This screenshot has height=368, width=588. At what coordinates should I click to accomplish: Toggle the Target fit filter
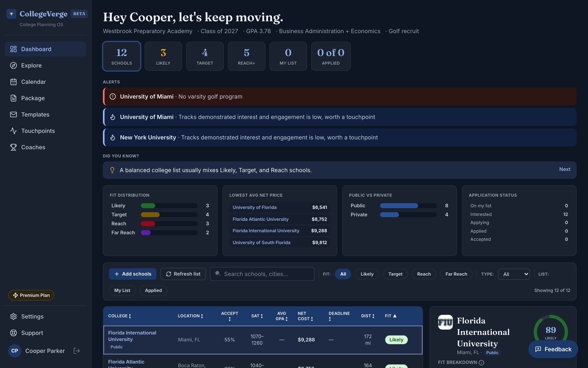(395, 274)
